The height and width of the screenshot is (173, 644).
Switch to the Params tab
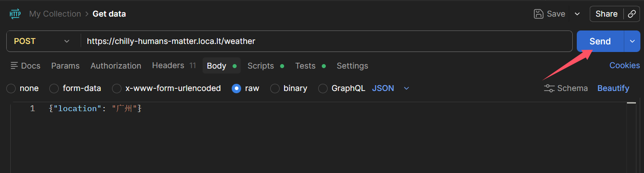pyautogui.click(x=65, y=66)
